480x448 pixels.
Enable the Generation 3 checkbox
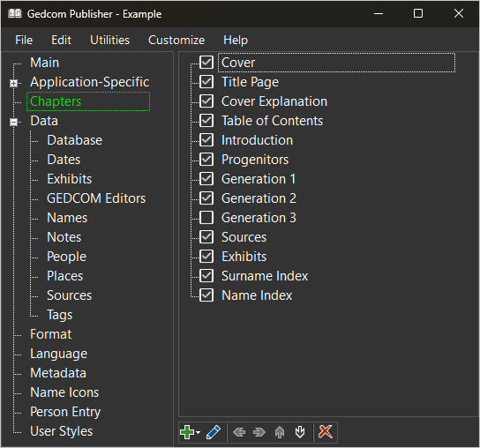pyautogui.click(x=206, y=218)
